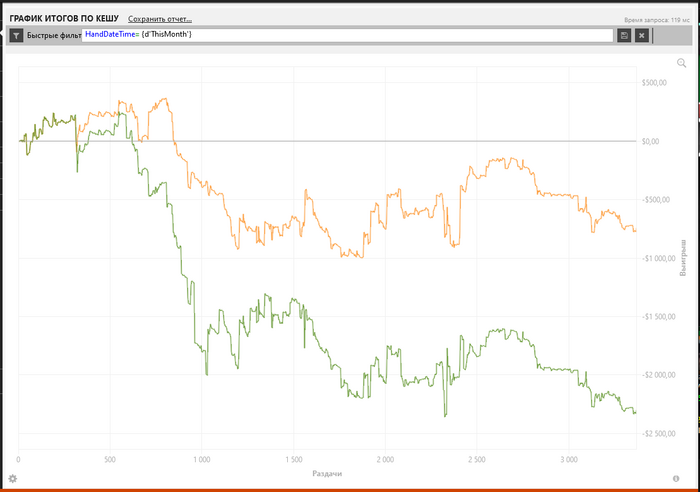Click the 1 500 x-axis tick label
Viewport: 700px width, 492px height.
[x=293, y=459]
